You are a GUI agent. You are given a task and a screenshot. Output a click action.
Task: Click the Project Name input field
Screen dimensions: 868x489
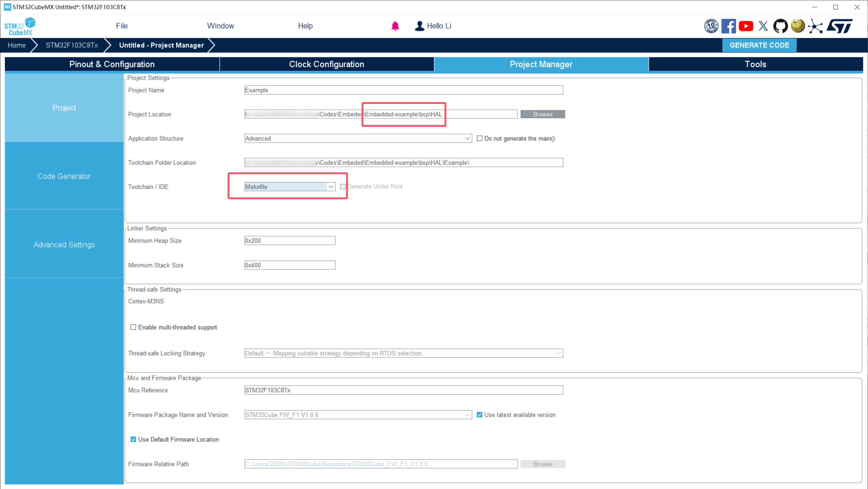(404, 90)
